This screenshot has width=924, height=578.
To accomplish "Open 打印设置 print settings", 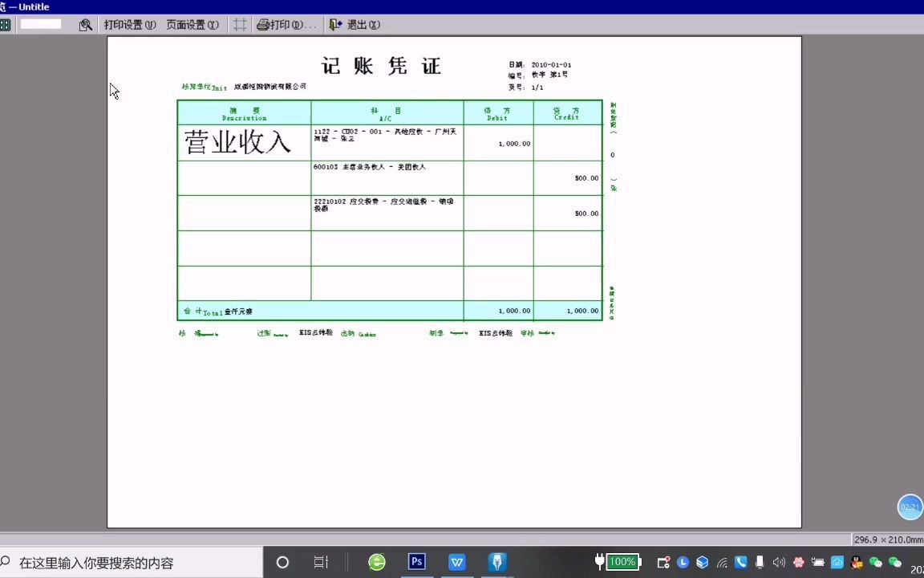I will pos(129,25).
